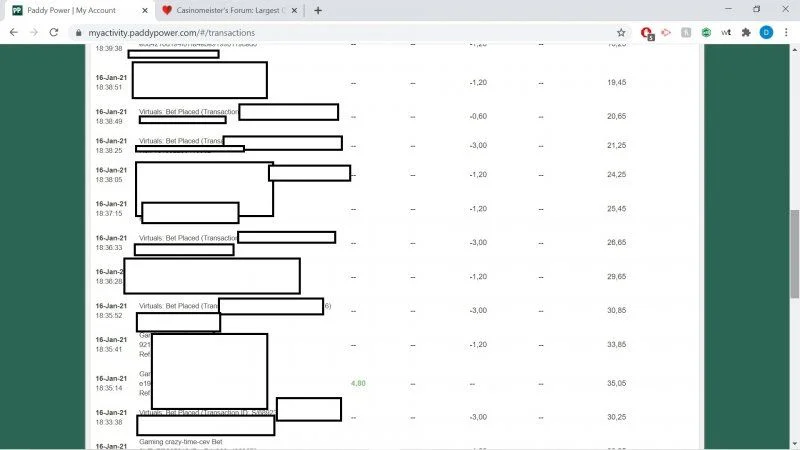
Task: Open a new browser tab
Action: tap(318, 10)
